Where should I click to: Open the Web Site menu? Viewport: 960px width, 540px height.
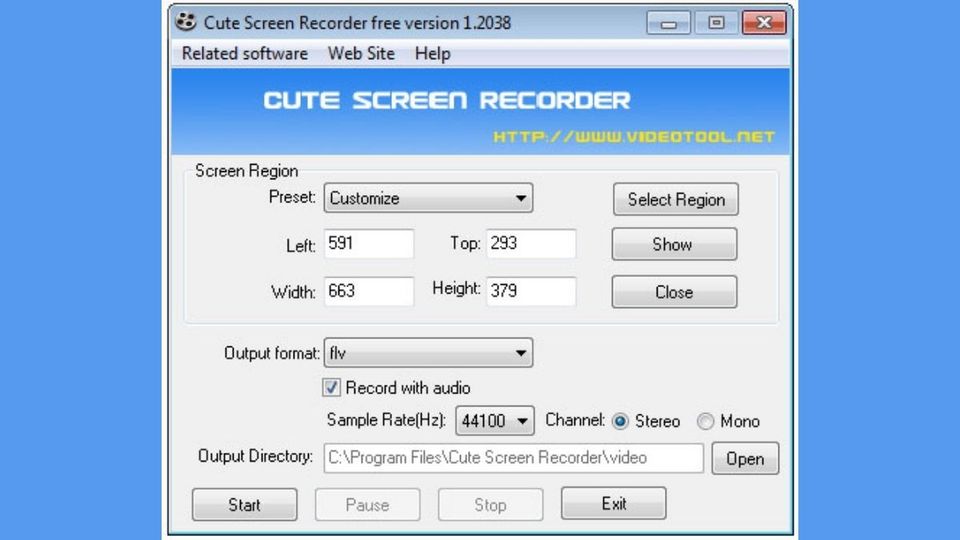point(361,54)
